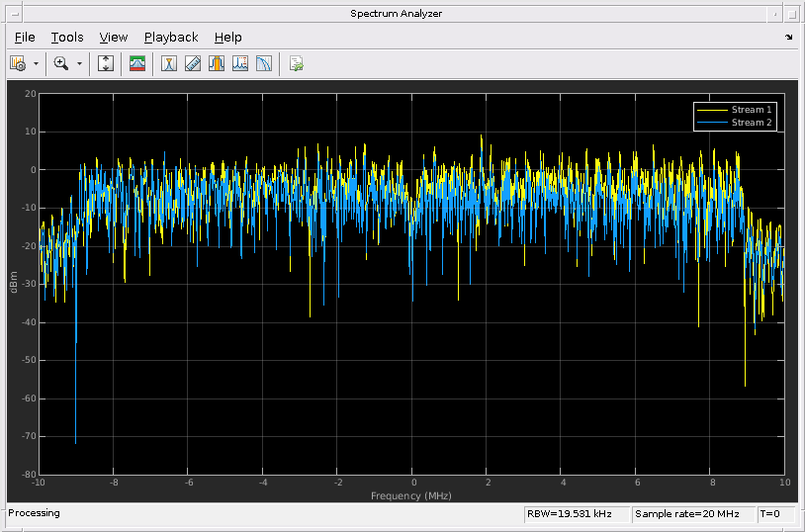Open Spectrum Settings from the toolbar
Screen dimensions: 805x532
[x=137, y=63]
